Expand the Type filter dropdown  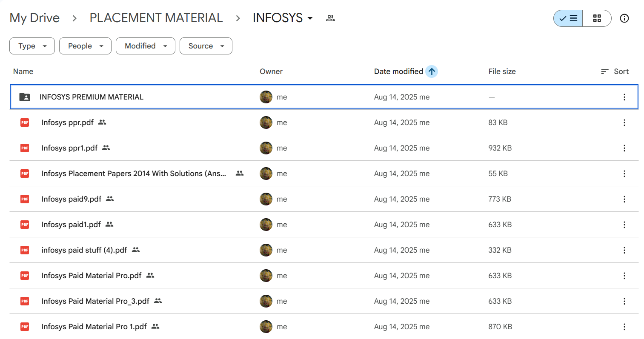click(32, 46)
